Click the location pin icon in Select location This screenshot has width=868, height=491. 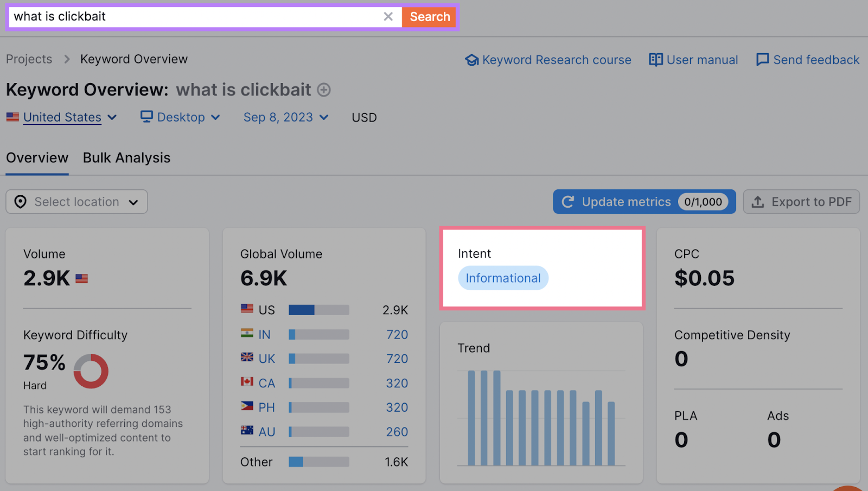point(20,201)
